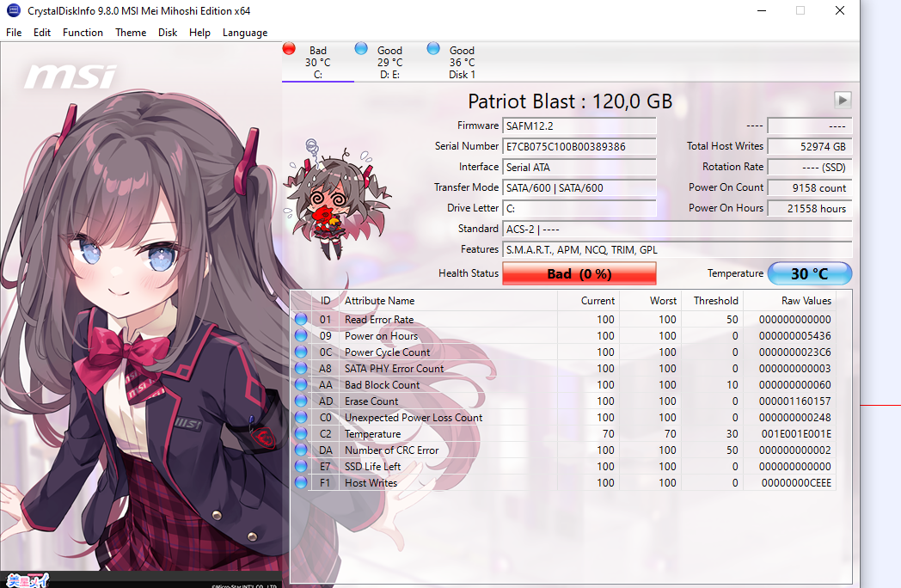Select the Bad Block Count attribute name
The width and height of the screenshot is (901, 588).
[382, 385]
